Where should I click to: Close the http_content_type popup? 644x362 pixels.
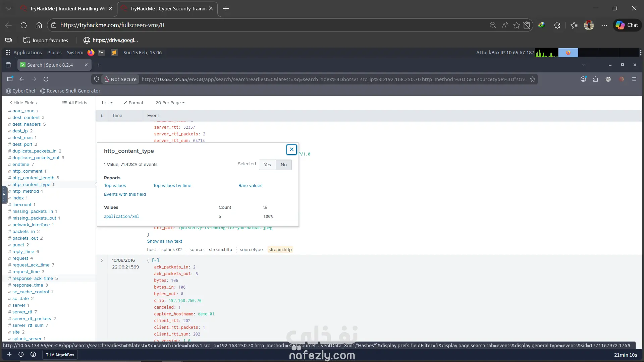[291, 149]
